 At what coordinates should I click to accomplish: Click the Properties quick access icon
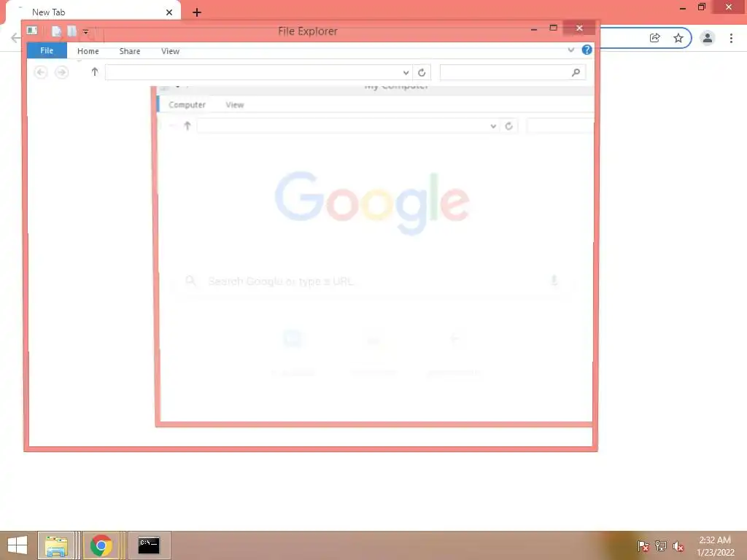[x=56, y=31]
